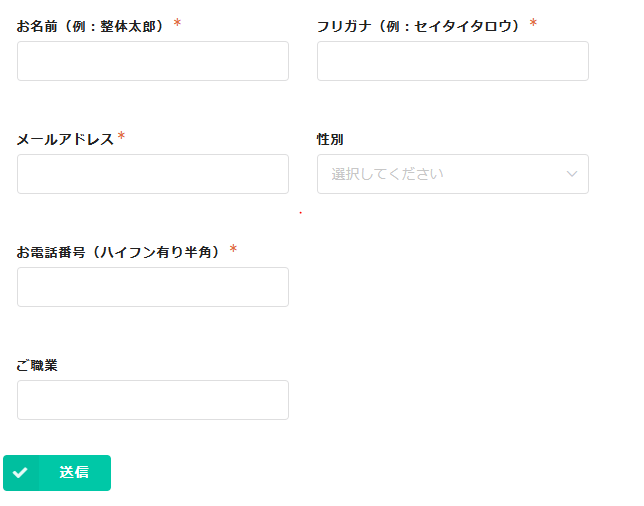This screenshot has height=506, width=644.
Task: Click the required asterisk after お電話番号
Action: [x=233, y=249]
